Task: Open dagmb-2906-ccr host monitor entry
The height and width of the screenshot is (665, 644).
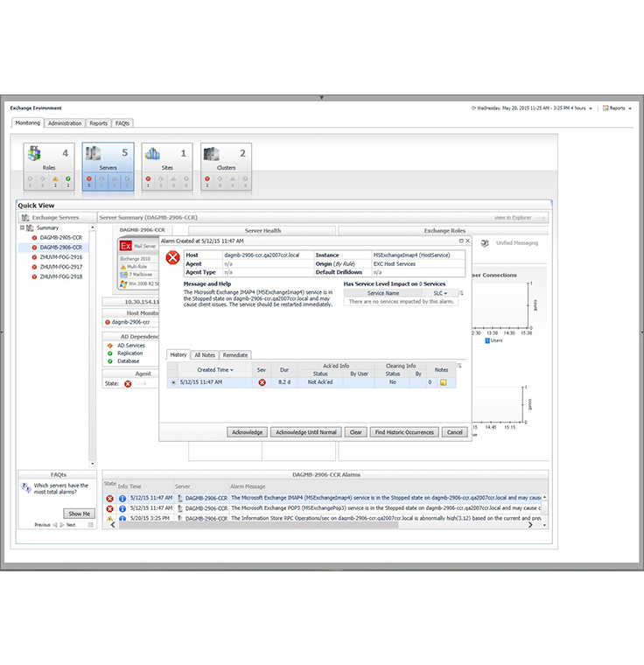Action: coord(130,322)
